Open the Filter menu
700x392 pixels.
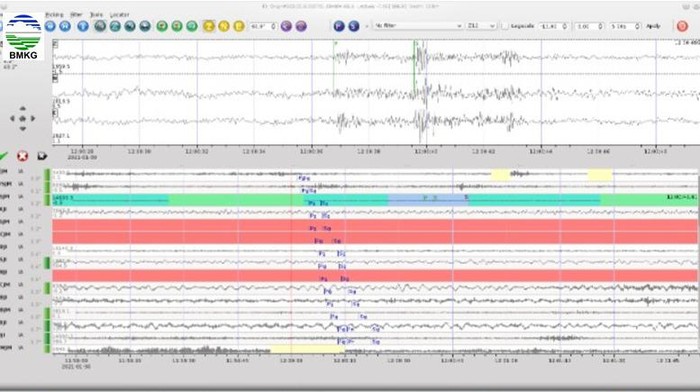76,15
